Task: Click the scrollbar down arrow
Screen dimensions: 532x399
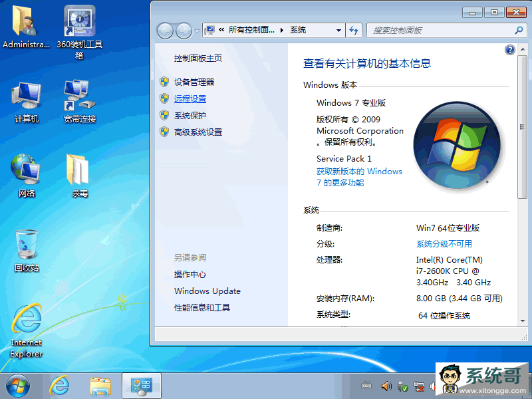Action: click(x=523, y=321)
